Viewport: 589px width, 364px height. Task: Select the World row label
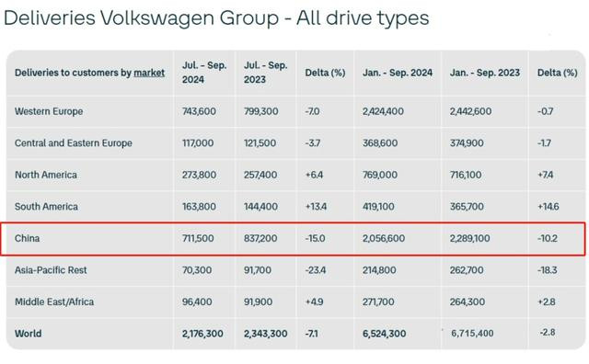pos(29,334)
